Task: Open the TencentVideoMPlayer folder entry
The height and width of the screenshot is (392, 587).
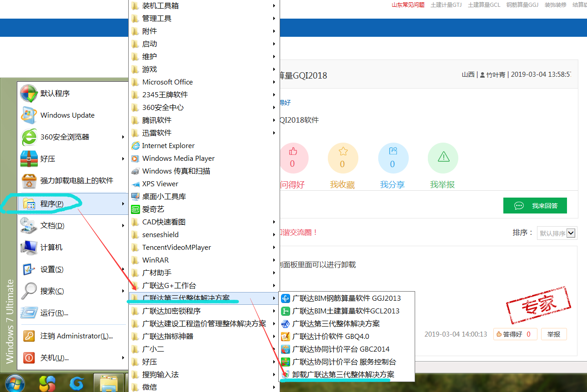Action: point(204,248)
